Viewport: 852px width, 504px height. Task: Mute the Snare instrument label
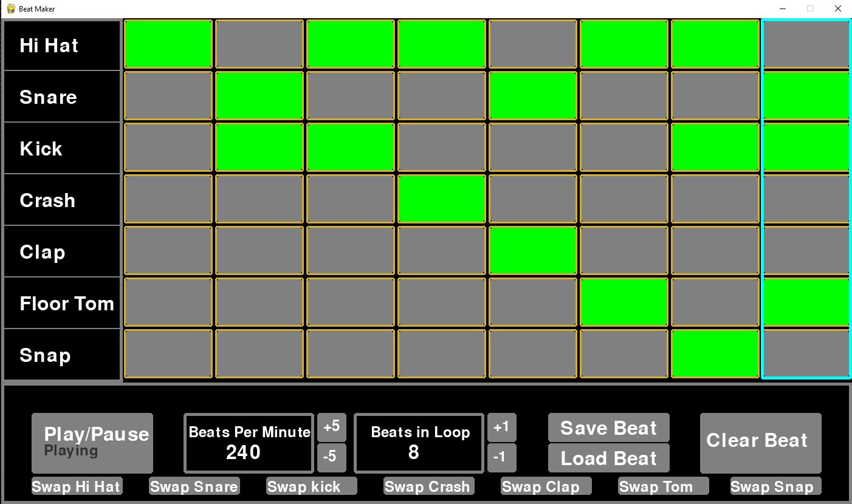62,97
